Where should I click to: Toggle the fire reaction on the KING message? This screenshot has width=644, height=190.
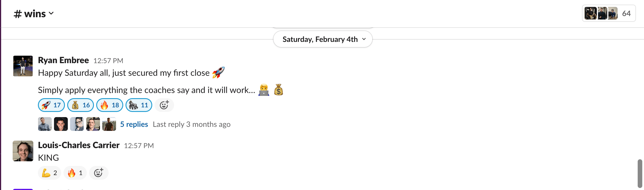point(75,173)
